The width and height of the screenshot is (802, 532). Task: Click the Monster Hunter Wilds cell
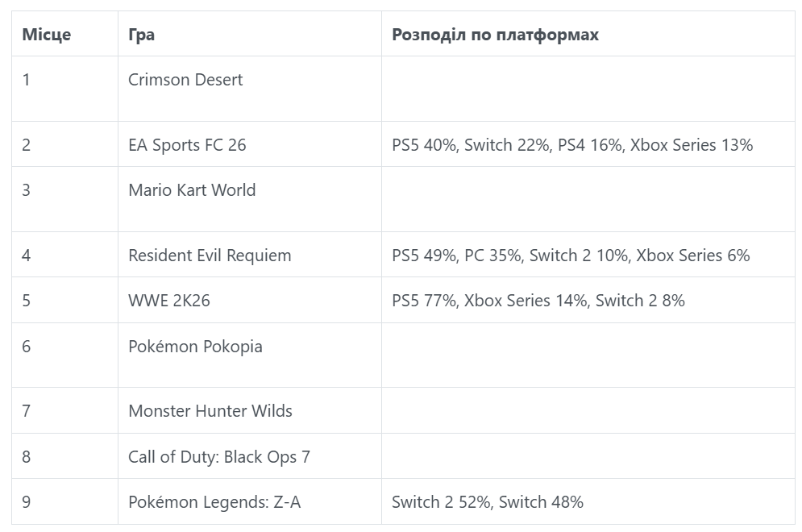point(250,410)
